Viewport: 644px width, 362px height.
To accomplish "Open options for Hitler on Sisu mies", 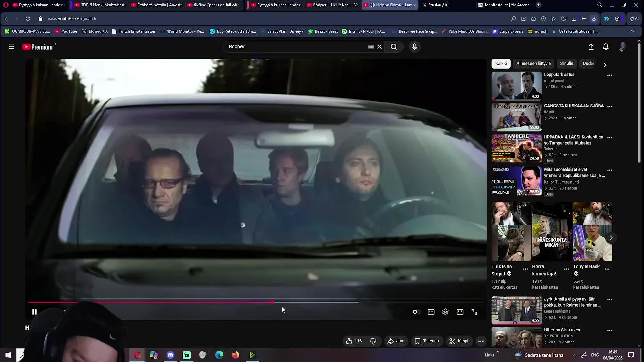I will [x=610, y=331].
